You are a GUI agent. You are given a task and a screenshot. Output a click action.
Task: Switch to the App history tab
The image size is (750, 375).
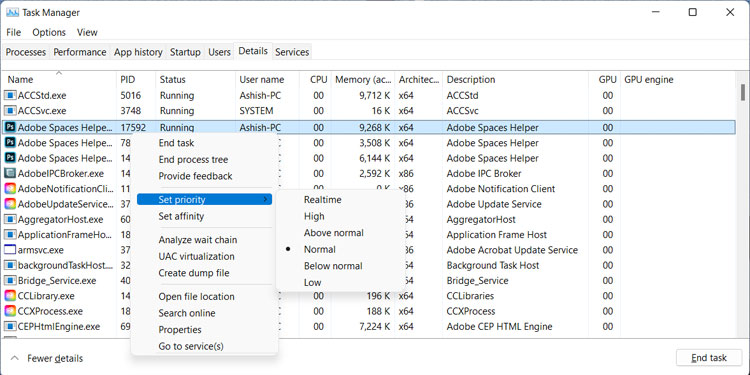coord(138,52)
